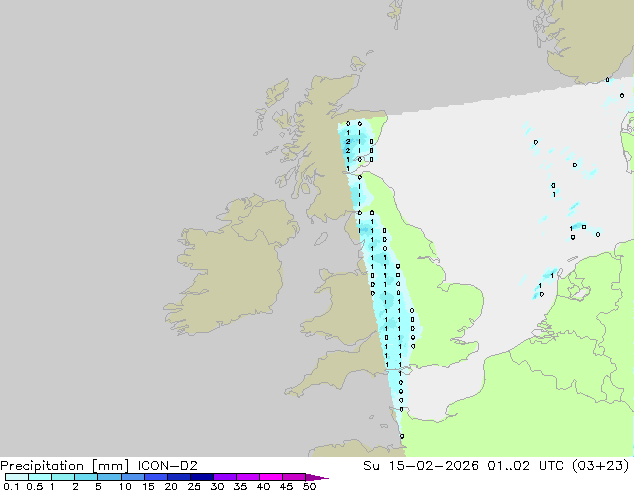Select the 1–2 mm cyan legend swatch
Image resolution: width=634 pixels, height=490 pixels.
62,477
